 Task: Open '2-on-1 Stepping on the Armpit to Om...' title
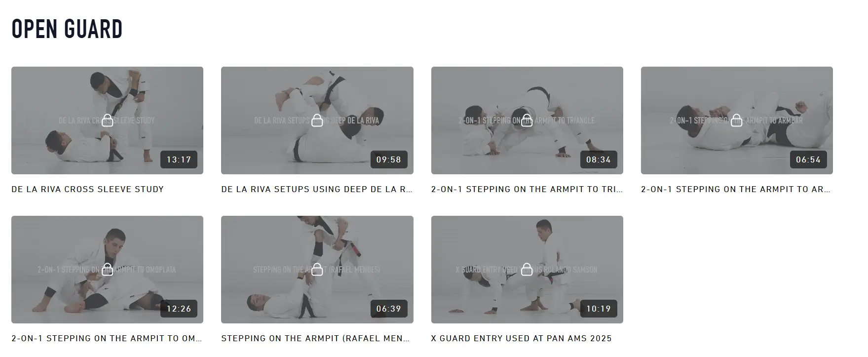click(x=107, y=338)
